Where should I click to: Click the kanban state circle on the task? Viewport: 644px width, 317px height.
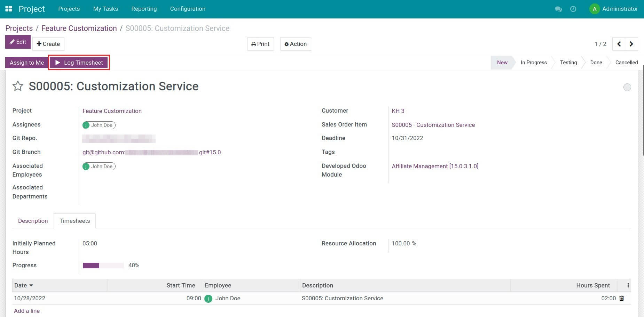[627, 87]
